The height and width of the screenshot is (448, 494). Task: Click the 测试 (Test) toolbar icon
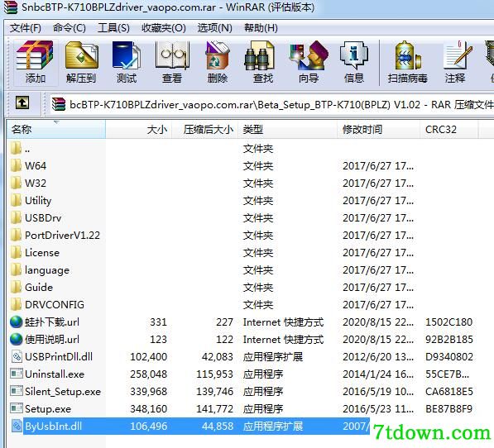pyautogui.click(x=127, y=55)
